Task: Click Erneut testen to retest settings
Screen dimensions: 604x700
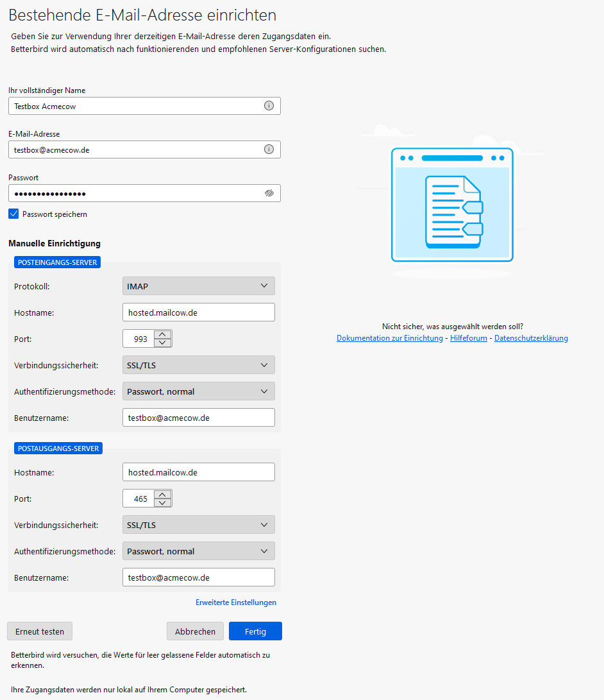Action: pyautogui.click(x=39, y=631)
